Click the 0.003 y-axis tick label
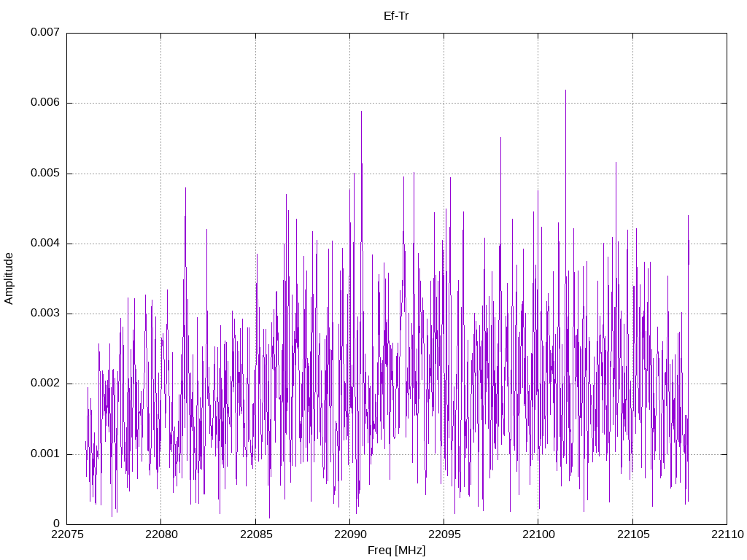747x560 pixels. (x=45, y=313)
